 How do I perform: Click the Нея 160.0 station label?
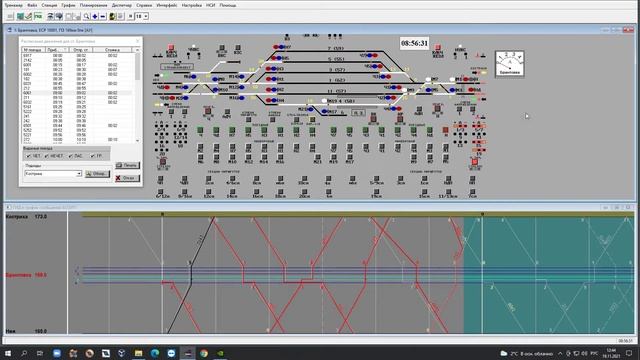tap(27, 331)
